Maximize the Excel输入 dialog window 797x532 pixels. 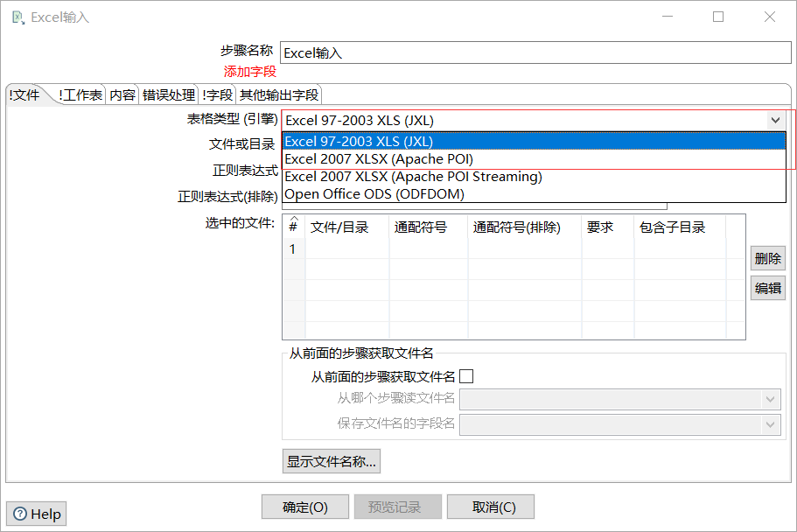tap(718, 17)
